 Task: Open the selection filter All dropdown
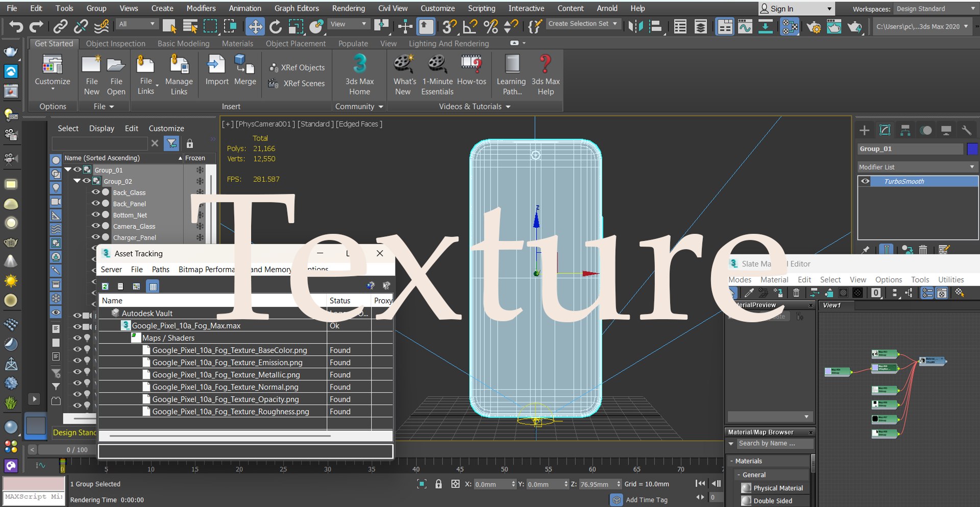(x=137, y=24)
